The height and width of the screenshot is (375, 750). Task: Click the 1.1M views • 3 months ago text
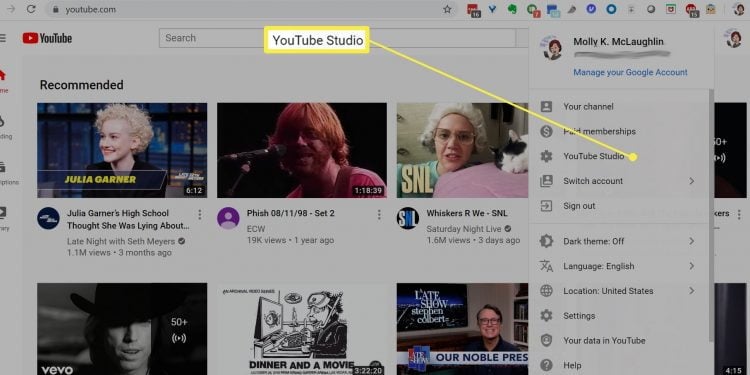point(119,253)
